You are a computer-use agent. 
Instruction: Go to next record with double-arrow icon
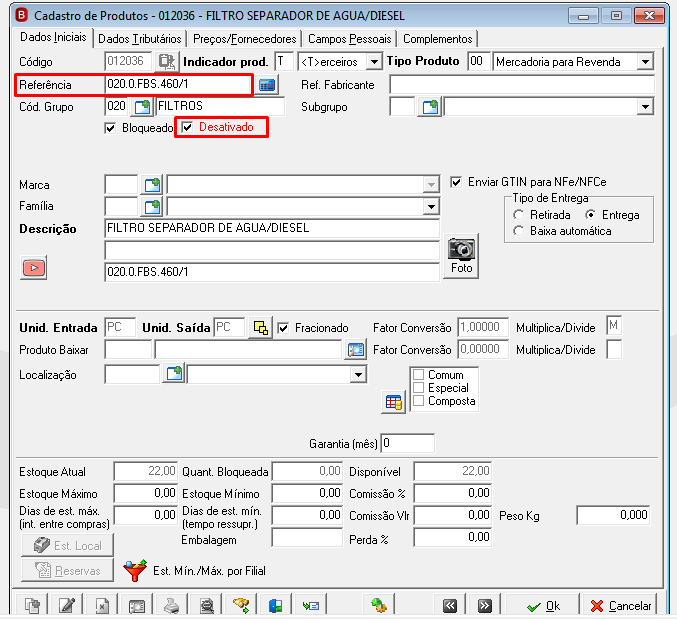click(x=484, y=606)
